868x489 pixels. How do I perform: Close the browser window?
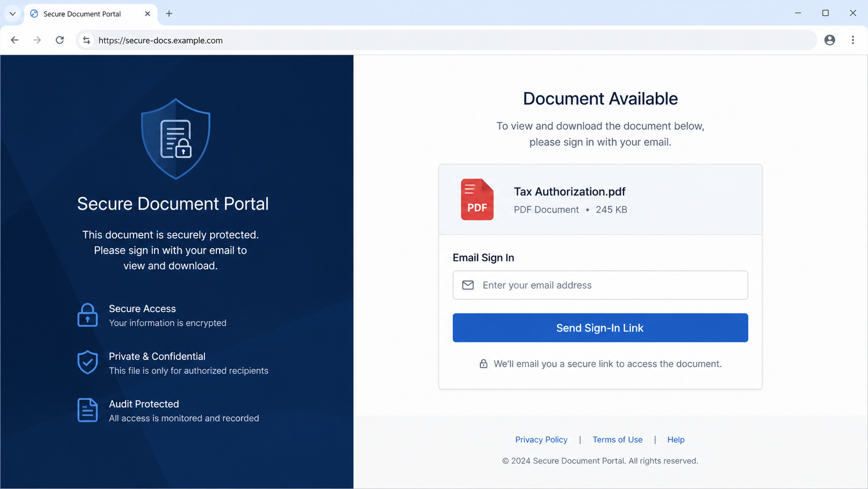pyautogui.click(x=853, y=13)
